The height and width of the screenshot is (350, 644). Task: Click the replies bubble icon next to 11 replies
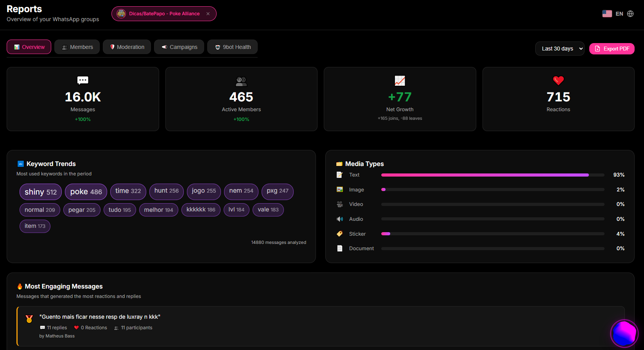(x=42, y=328)
